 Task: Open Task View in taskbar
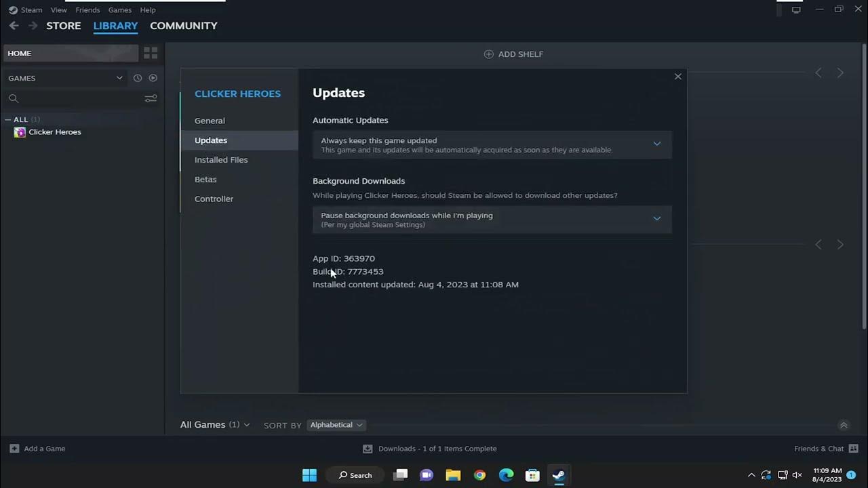pos(401,475)
